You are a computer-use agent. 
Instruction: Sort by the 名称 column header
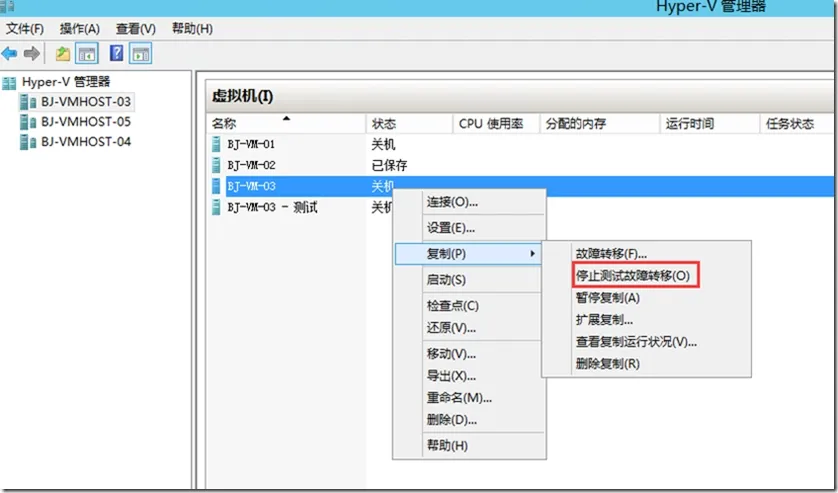tap(286, 124)
